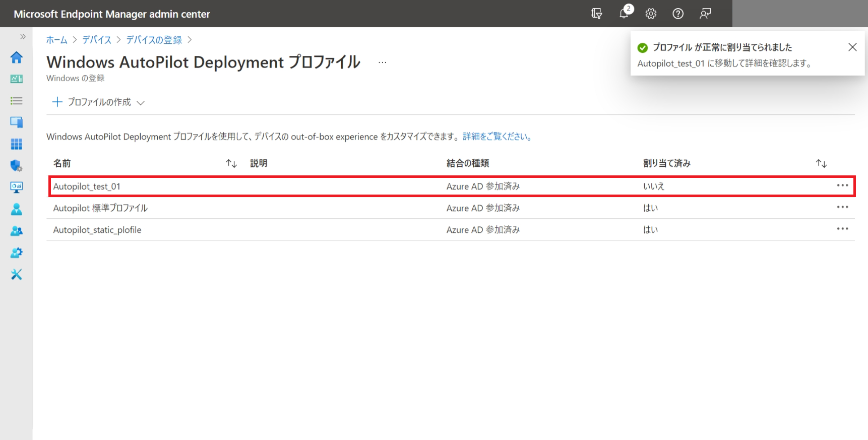Open notifications bell icon
Image resolution: width=868 pixels, height=440 pixels.
coord(624,14)
